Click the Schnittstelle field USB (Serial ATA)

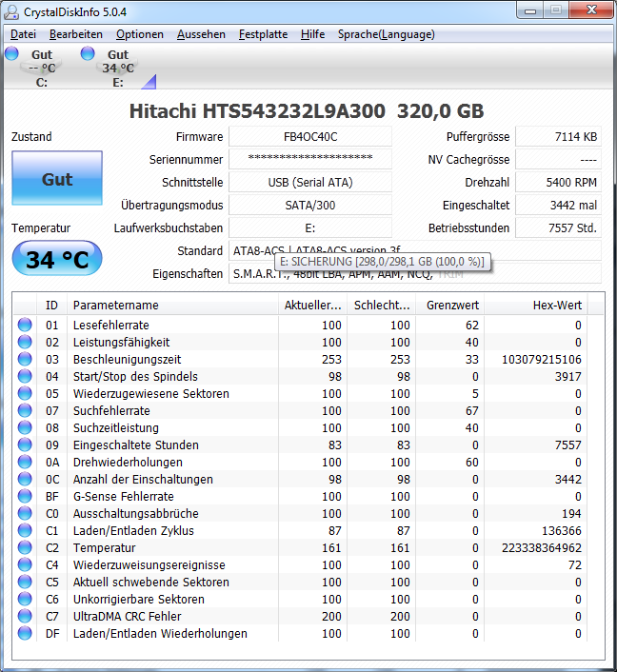pyautogui.click(x=310, y=182)
